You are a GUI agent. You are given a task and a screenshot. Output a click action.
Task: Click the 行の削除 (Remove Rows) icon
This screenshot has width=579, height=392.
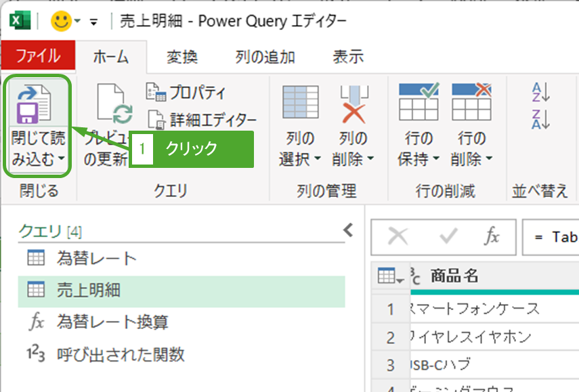pos(471,102)
